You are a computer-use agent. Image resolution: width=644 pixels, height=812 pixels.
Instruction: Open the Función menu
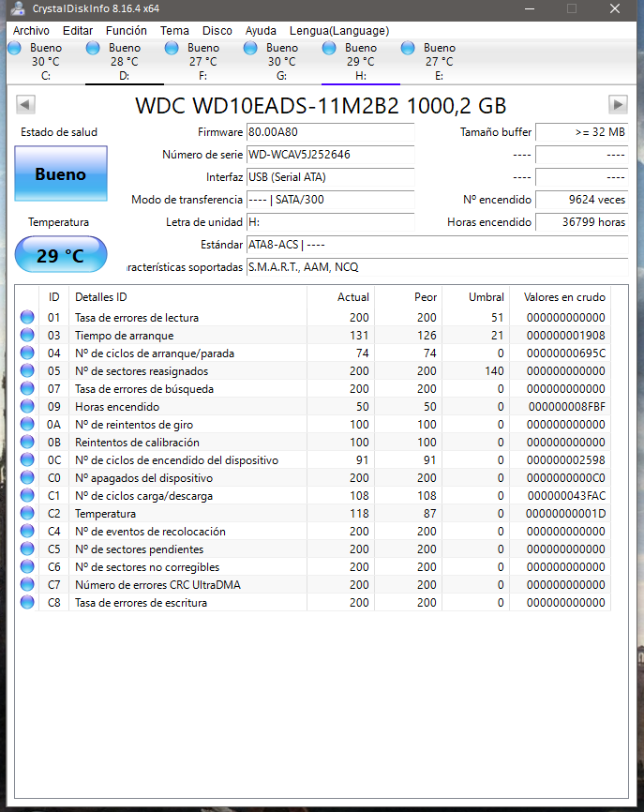pos(127,31)
